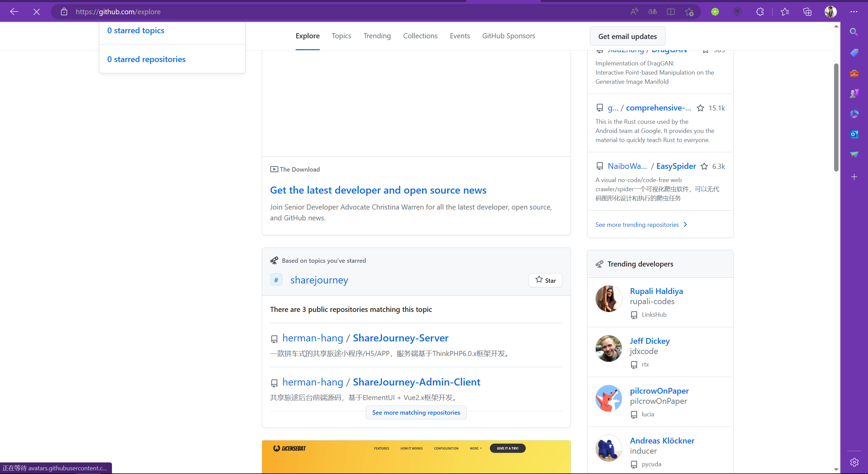Click See more matching repositories

pos(416,413)
